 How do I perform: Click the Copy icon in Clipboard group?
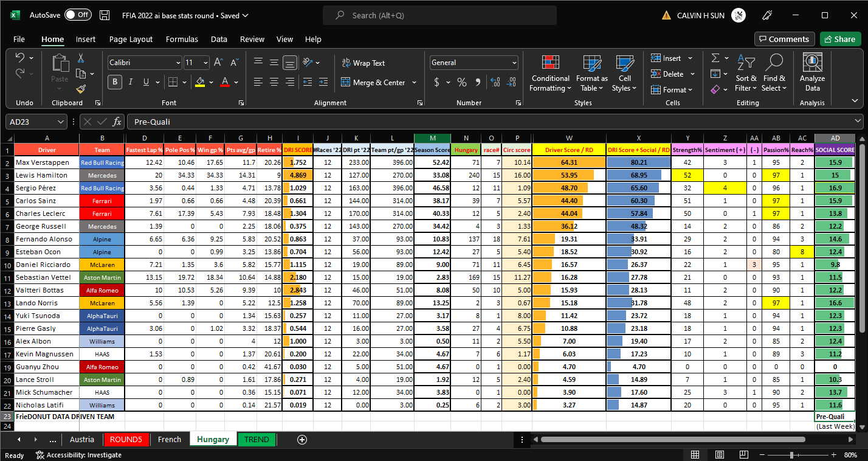coord(81,74)
